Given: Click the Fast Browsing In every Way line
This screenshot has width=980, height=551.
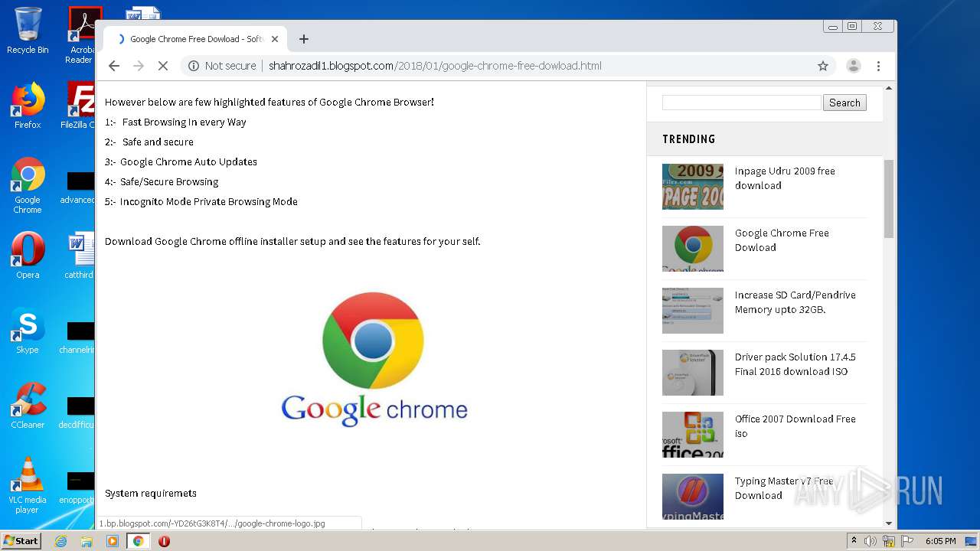Looking at the screenshot, I should click(175, 122).
